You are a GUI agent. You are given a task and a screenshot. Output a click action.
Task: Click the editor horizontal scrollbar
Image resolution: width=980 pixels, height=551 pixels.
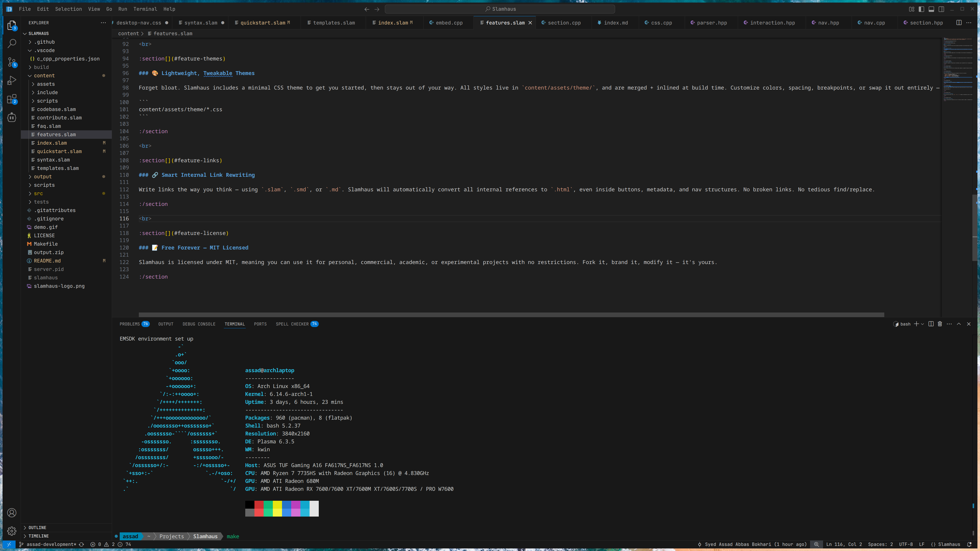point(511,315)
